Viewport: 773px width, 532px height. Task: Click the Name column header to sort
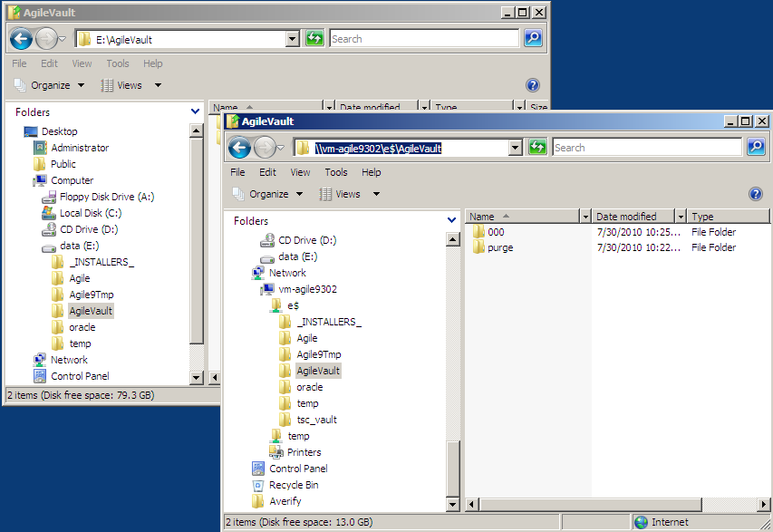pos(521,217)
